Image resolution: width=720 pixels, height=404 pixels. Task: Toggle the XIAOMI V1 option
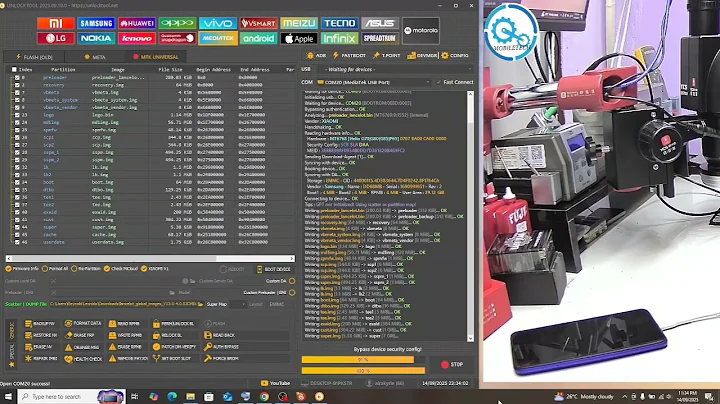pos(155,269)
